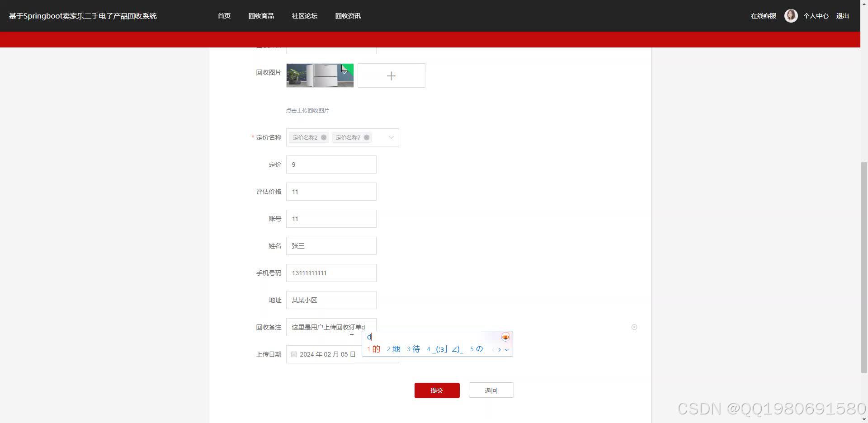
Task: Click the 在线客服 customer service link
Action: [763, 16]
